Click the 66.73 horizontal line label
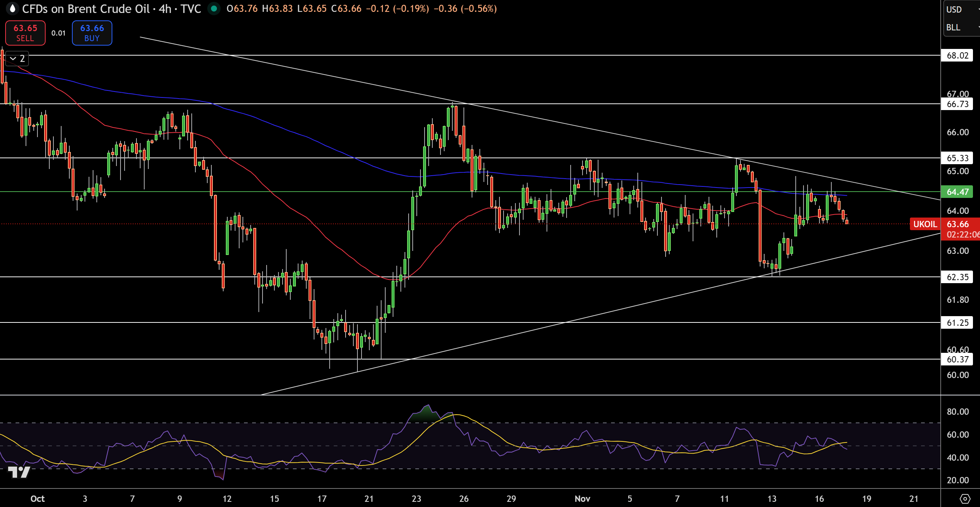980x507 pixels. (957, 104)
